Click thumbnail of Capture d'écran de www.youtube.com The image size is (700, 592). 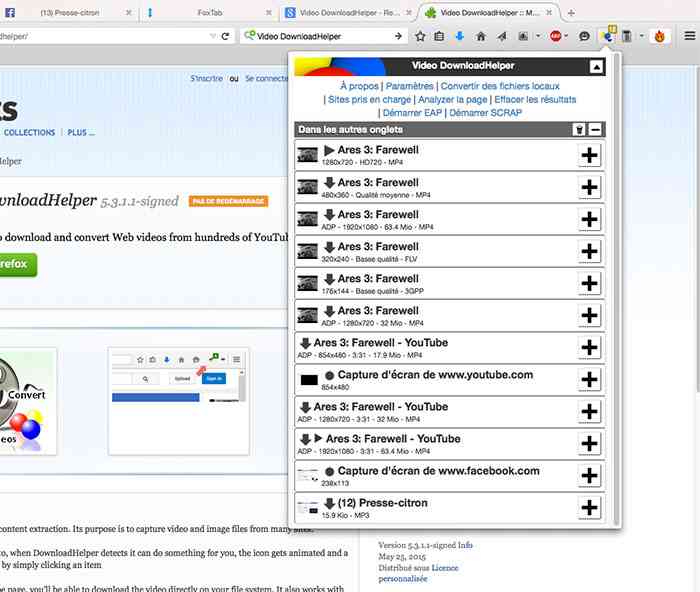(308, 380)
